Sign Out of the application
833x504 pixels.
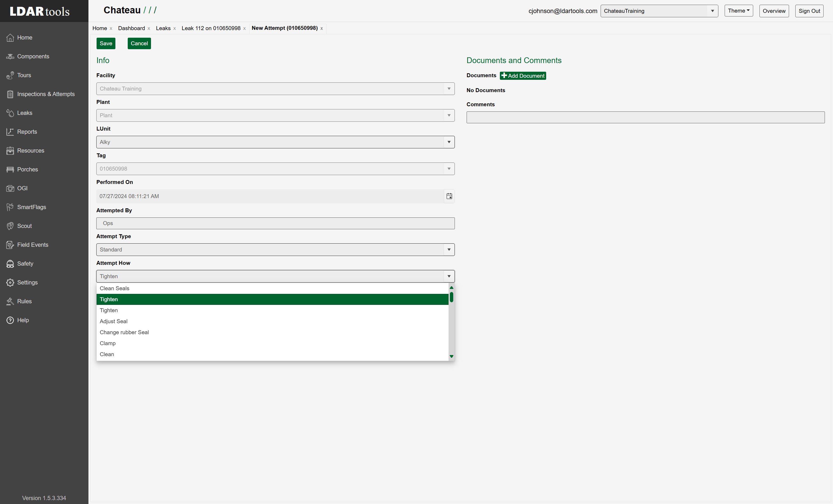[x=809, y=11]
